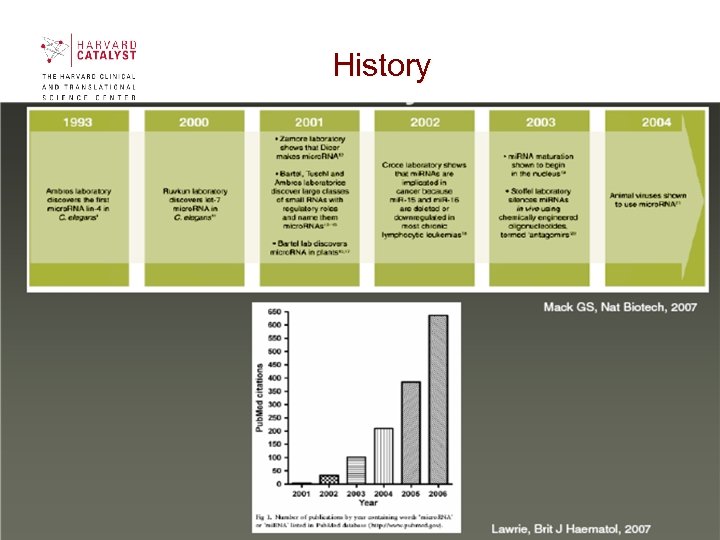This screenshot has height=540, width=720.
Task: Select text "Bartel, Tuschl and Ambros laboratories discover"
Action: 310,182
